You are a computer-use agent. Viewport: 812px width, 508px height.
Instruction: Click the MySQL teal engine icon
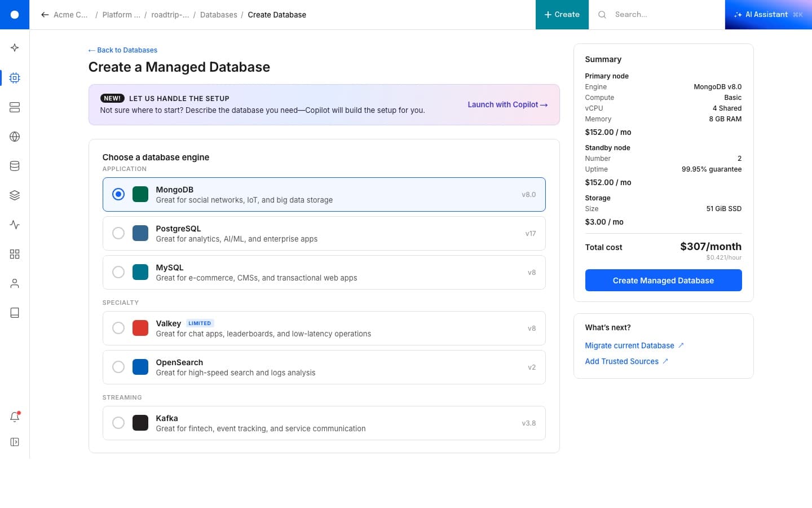click(140, 272)
